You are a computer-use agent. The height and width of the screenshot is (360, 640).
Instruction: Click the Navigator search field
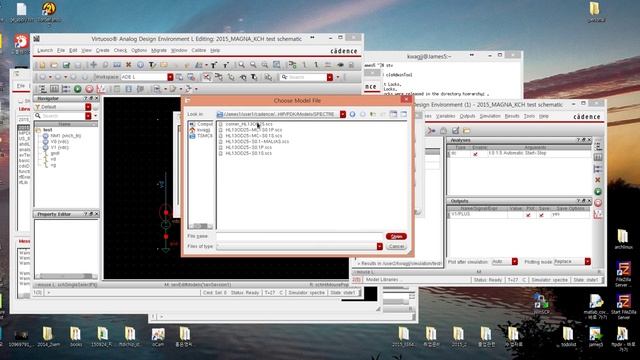[60, 116]
